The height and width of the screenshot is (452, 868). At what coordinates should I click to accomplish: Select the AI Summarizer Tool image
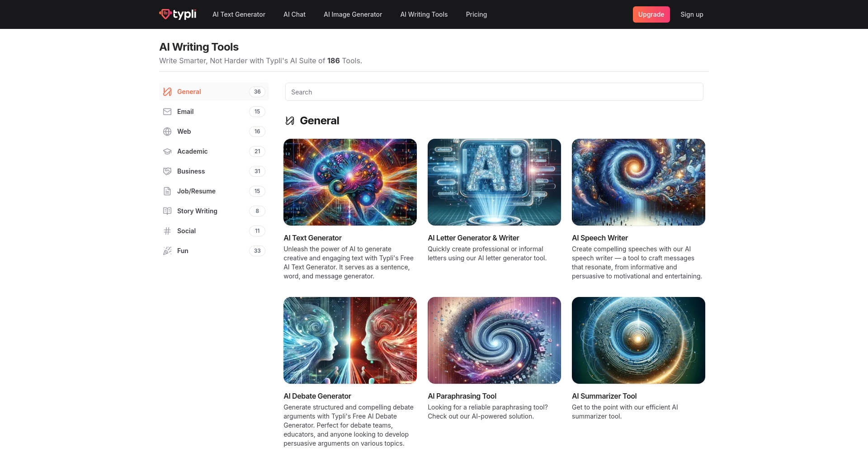pos(638,340)
